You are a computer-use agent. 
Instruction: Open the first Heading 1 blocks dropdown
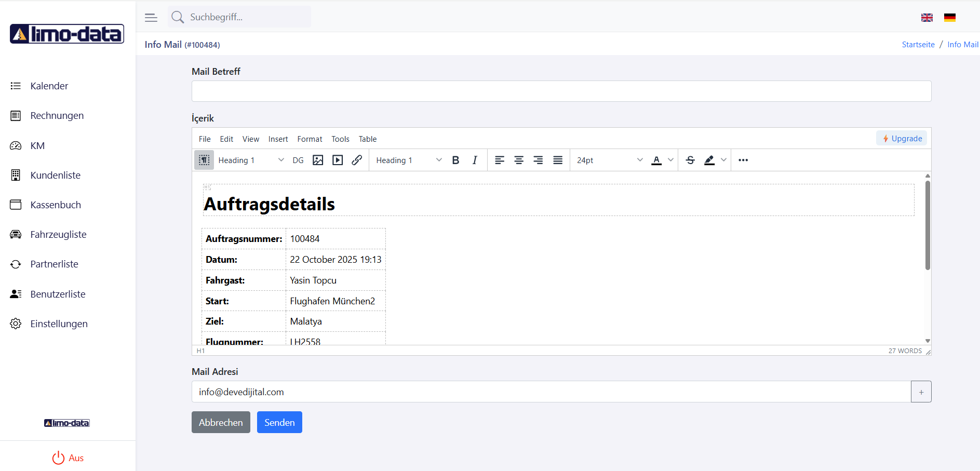[x=251, y=160]
